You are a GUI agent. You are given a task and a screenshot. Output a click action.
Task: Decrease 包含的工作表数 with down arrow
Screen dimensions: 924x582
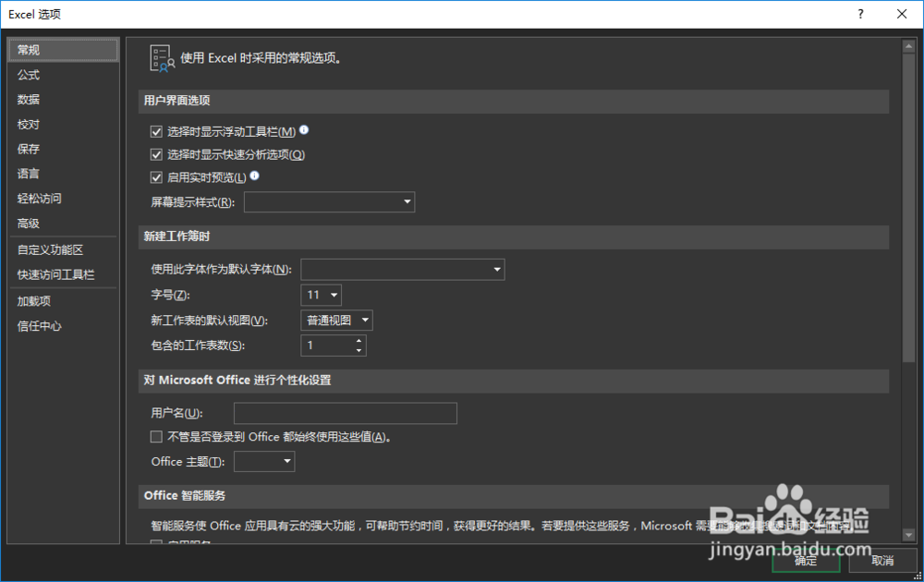[359, 350]
